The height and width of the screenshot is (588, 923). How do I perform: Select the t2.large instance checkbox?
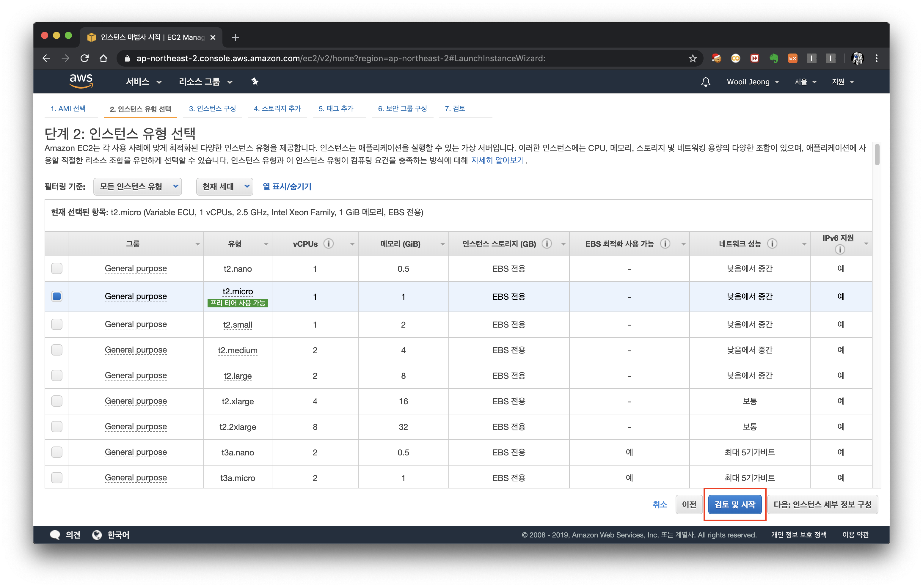(x=57, y=375)
